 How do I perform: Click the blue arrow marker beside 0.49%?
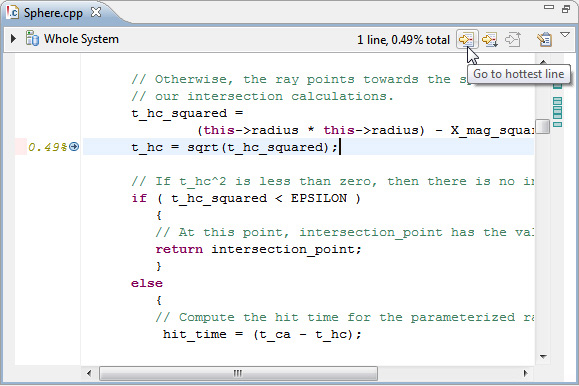click(74, 147)
